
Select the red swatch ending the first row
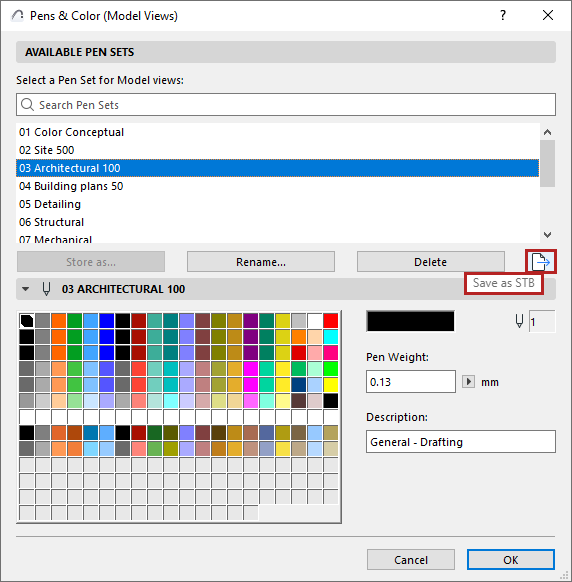coord(330,321)
